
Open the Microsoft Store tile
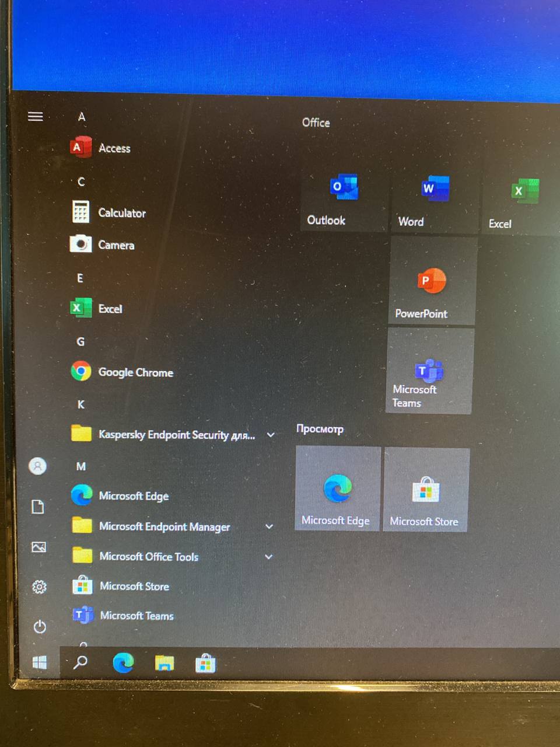coord(426,490)
